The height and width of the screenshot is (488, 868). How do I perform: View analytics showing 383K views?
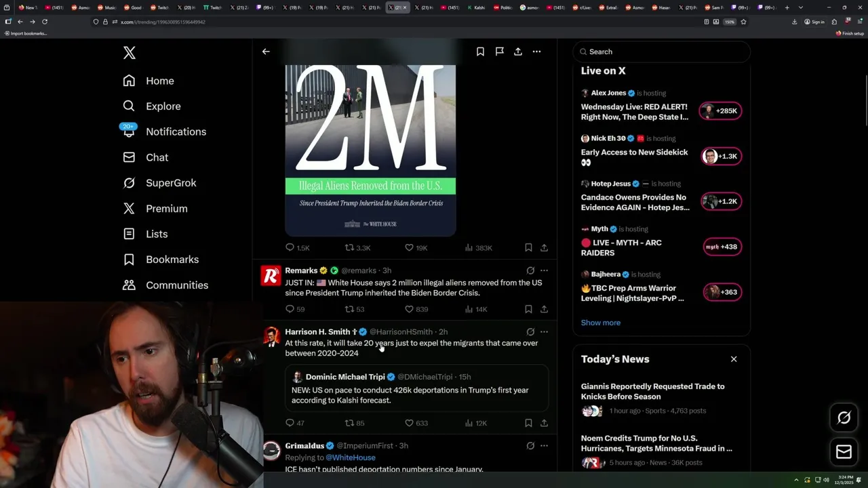pyautogui.click(x=478, y=248)
